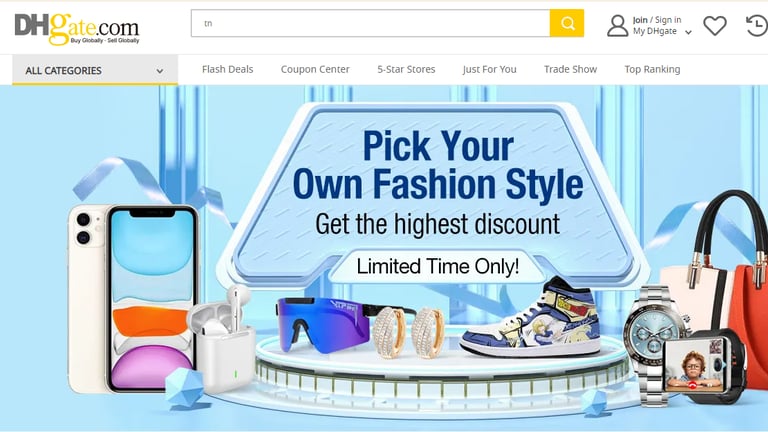Image resolution: width=768 pixels, height=432 pixels.
Task: Click the DHgate.com logo
Action: click(x=77, y=28)
